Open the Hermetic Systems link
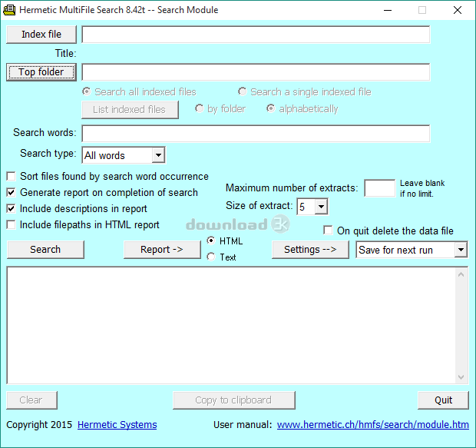Viewport: 476px width, 448px height. (117, 425)
